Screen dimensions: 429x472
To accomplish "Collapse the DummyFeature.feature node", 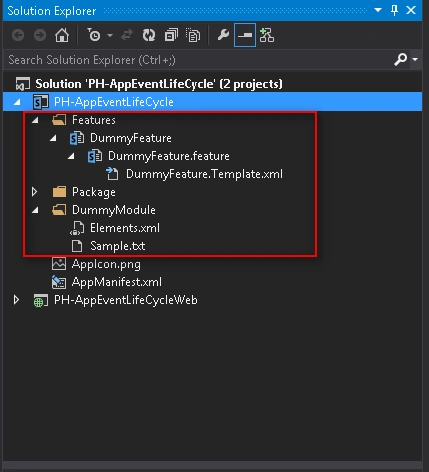I will click(71, 156).
